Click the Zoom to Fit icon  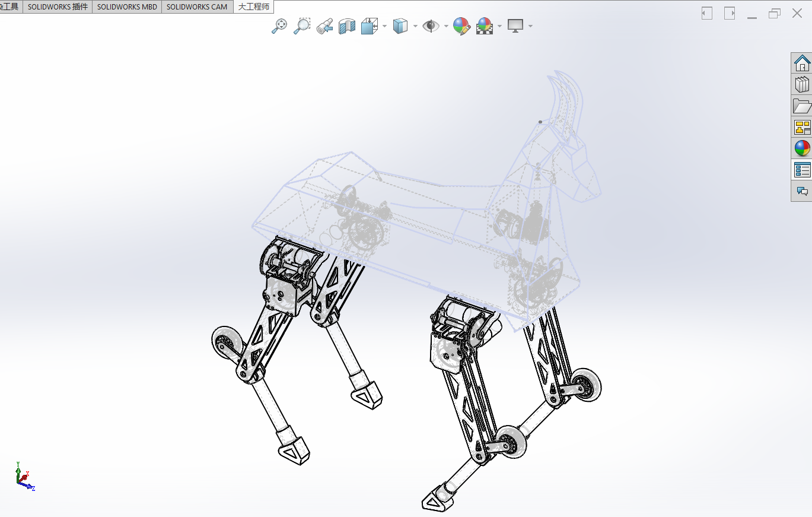(x=279, y=26)
